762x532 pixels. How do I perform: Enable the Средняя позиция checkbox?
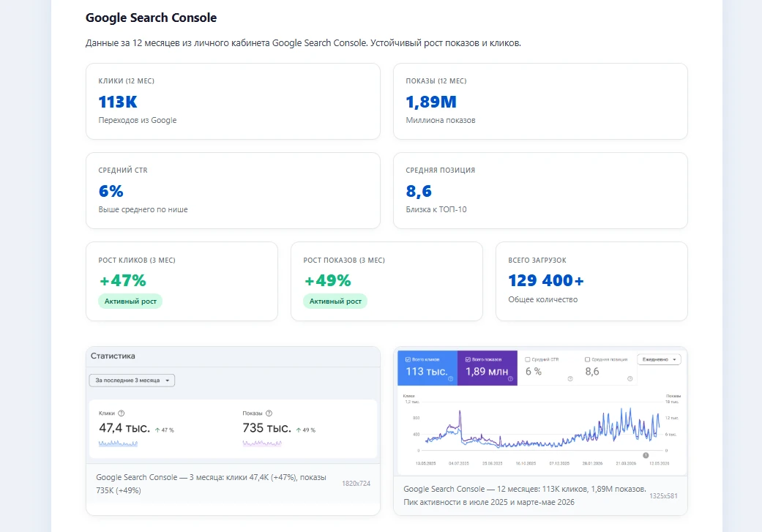pos(587,359)
